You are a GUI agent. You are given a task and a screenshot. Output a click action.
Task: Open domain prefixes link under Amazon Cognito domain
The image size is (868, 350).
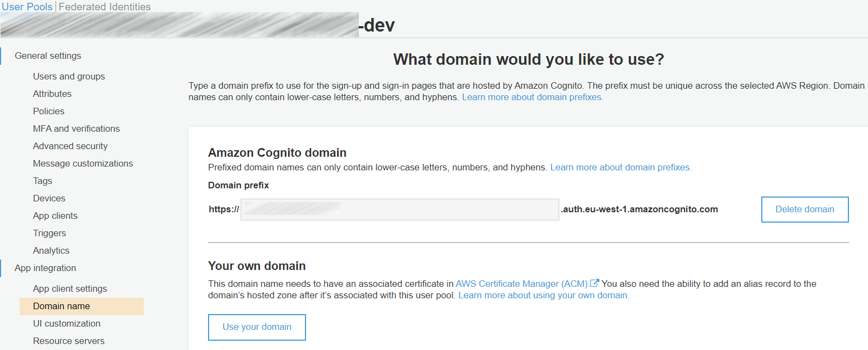pos(621,167)
